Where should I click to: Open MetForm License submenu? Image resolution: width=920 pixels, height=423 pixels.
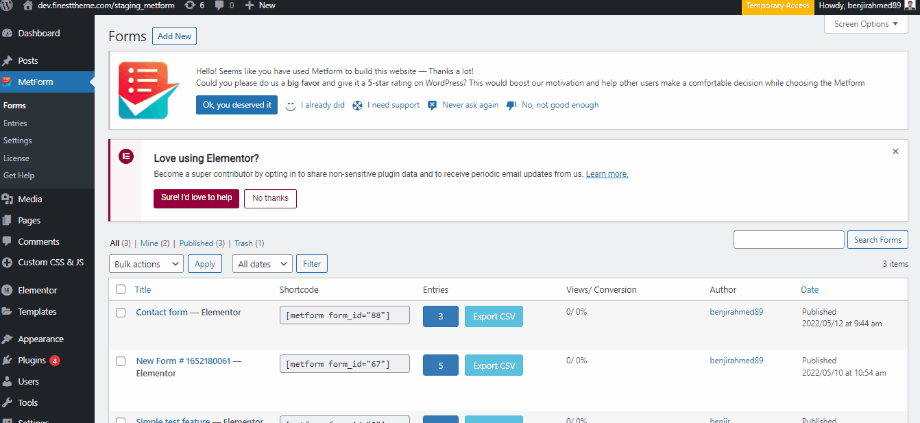point(16,158)
